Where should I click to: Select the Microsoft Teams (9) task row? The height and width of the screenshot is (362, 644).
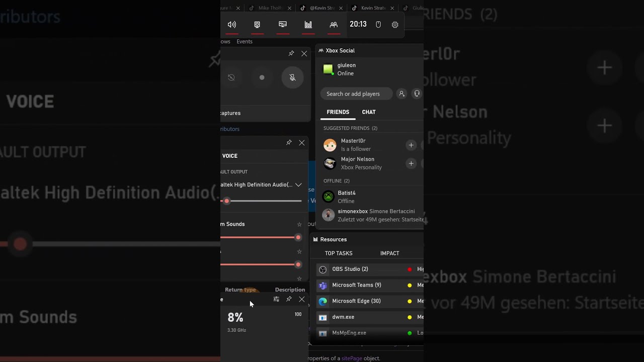point(370,285)
